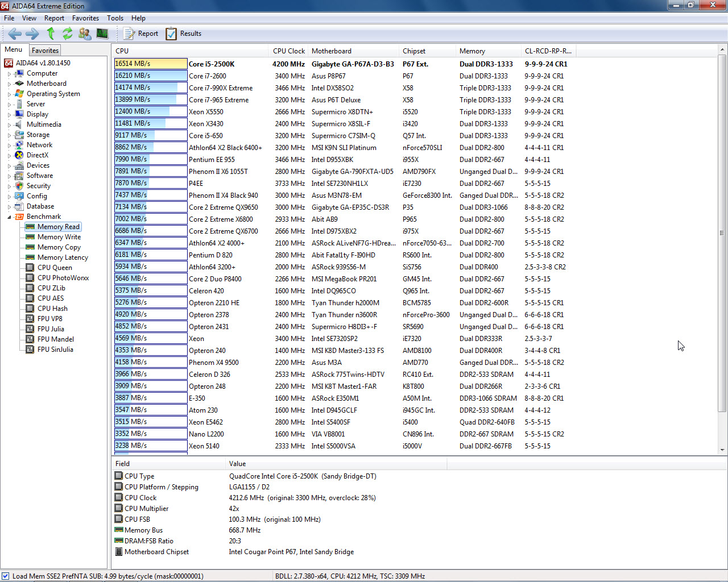Expand the Operating System tree node

(x=9, y=94)
